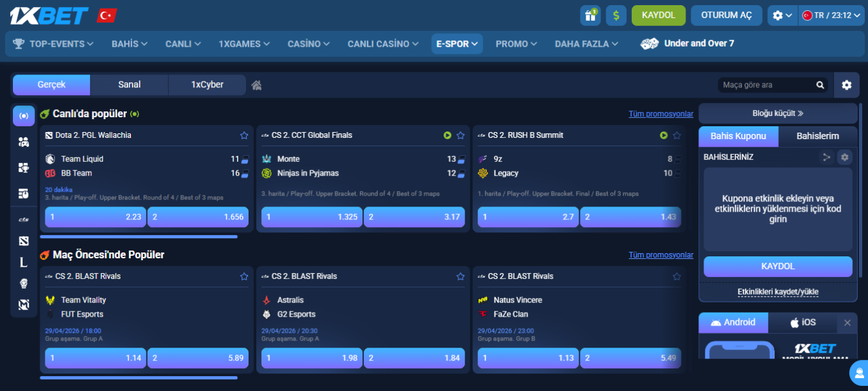Open the e-sports filter settings gear

click(x=847, y=85)
